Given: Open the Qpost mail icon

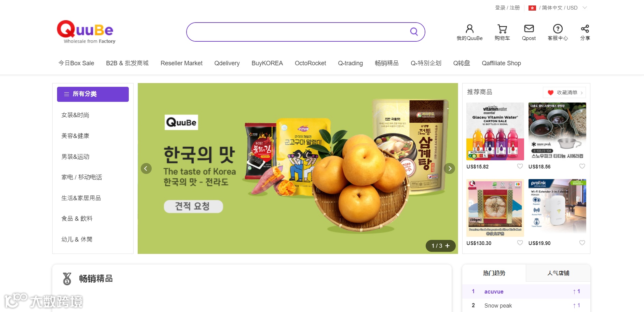Looking at the screenshot, I should [529, 29].
